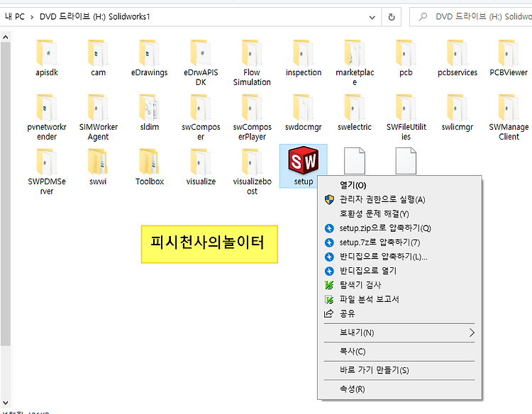Screen dimensions: 532x414
Task: Select the visualizeboost folder
Action: point(252,172)
